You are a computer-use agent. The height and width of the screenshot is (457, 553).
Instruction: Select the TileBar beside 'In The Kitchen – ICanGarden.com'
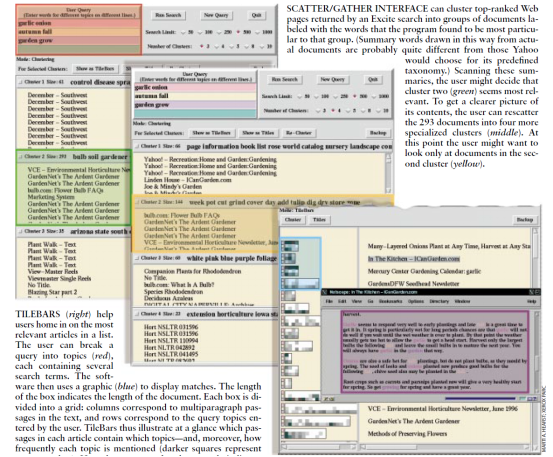pos(288,258)
